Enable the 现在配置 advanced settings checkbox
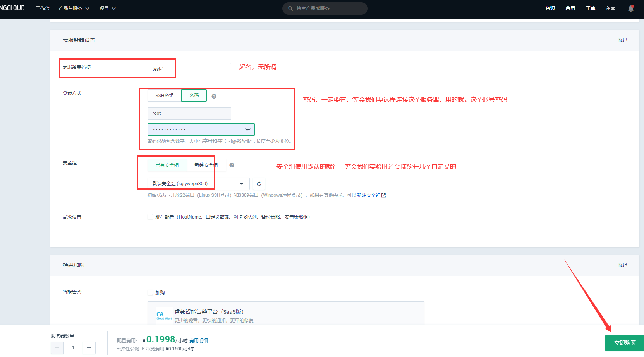644x357 pixels. pyautogui.click(x=150, y=217)
